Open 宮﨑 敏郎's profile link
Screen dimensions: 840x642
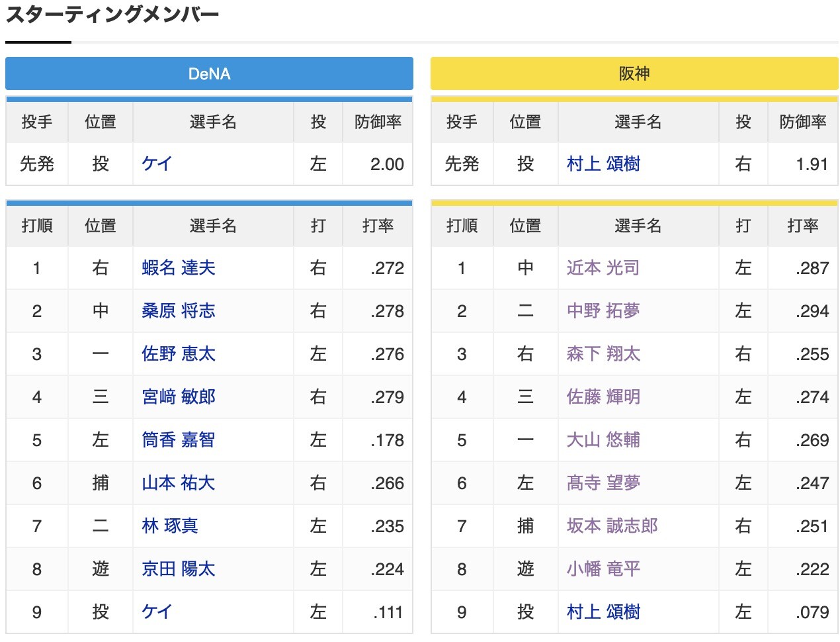[x=179, y=397]
